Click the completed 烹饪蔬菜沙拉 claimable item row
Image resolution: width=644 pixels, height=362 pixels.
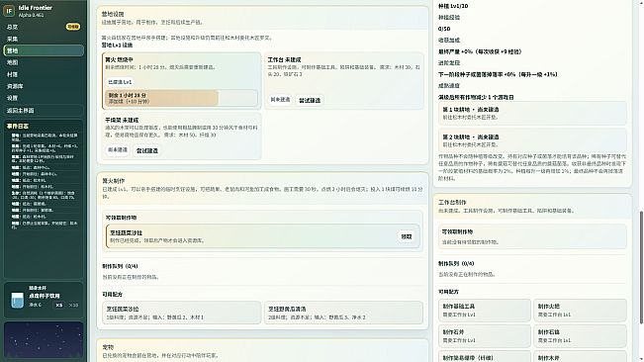263,236
